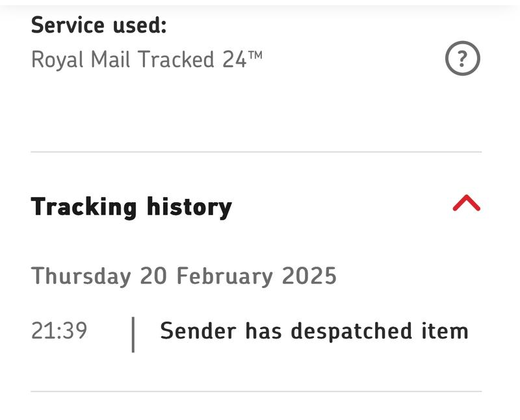
Task: Click the divider line above Tracking history
Action: pos(256,152)
